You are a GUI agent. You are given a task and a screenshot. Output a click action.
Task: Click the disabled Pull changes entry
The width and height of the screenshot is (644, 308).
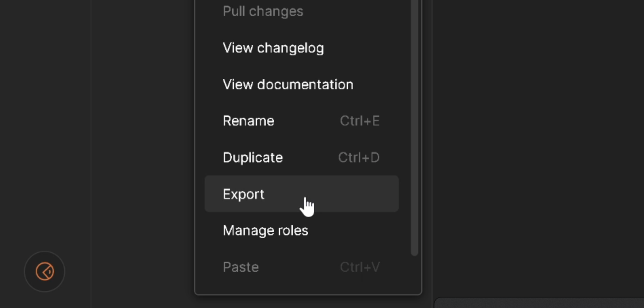point(263,11)
